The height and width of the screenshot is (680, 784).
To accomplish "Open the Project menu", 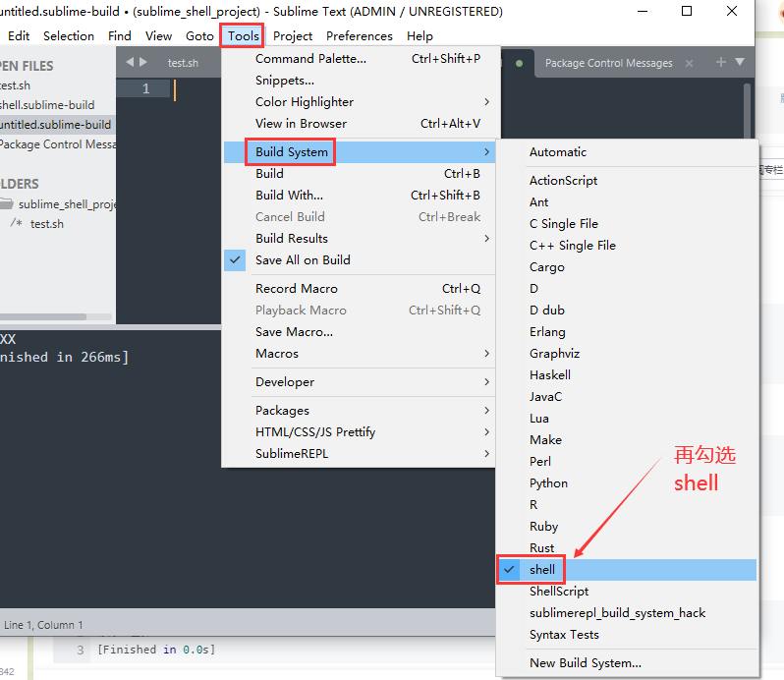I will click(x=293, y=36).
